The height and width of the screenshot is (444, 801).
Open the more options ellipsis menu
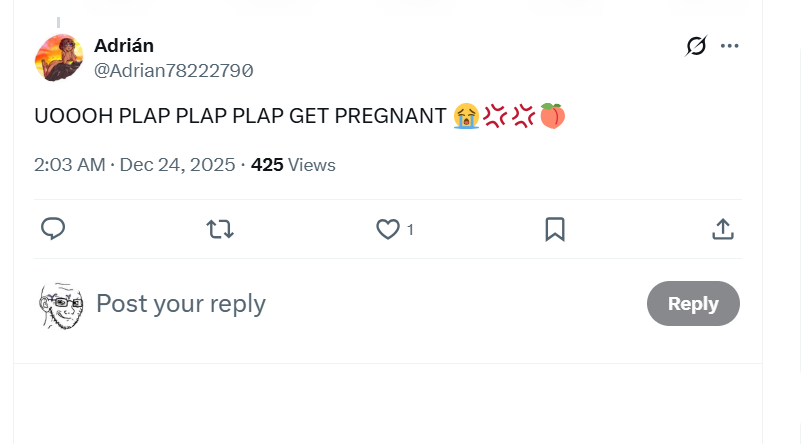coord(729,46)
